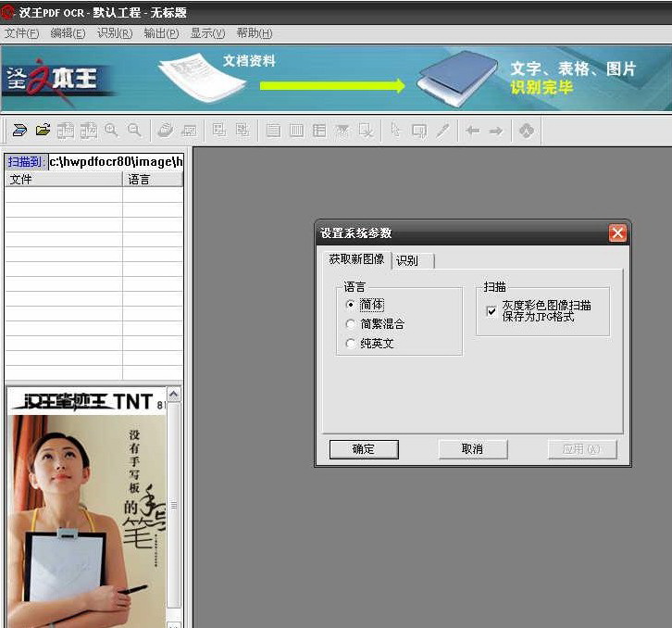
Task: Click the last grayed-out toolbar icon
Action: coord(527,131)
